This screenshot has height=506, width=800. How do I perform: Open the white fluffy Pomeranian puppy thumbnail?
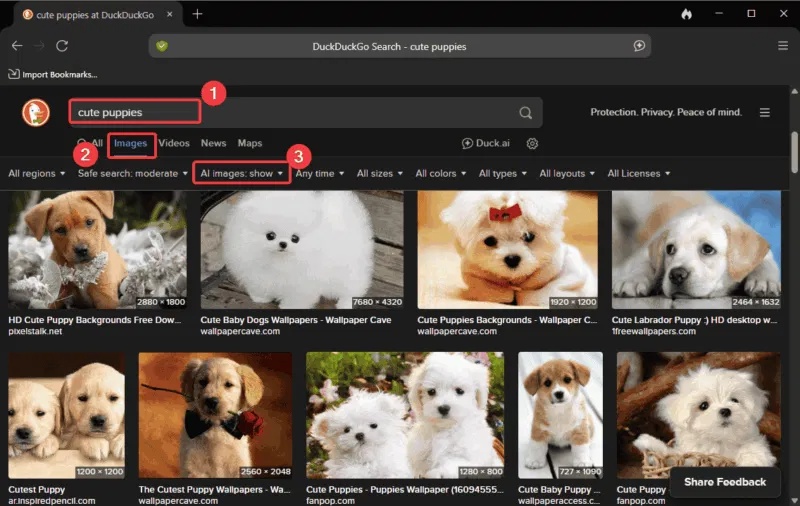(x=301, y=250)
